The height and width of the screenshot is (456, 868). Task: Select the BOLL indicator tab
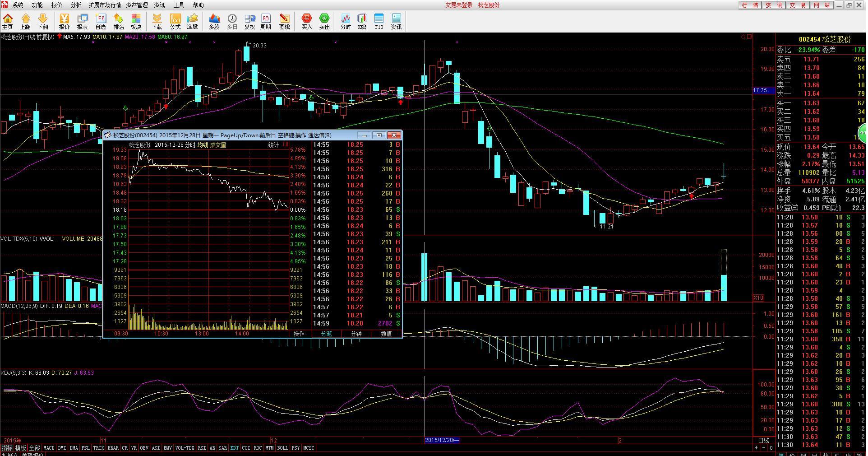282,448
